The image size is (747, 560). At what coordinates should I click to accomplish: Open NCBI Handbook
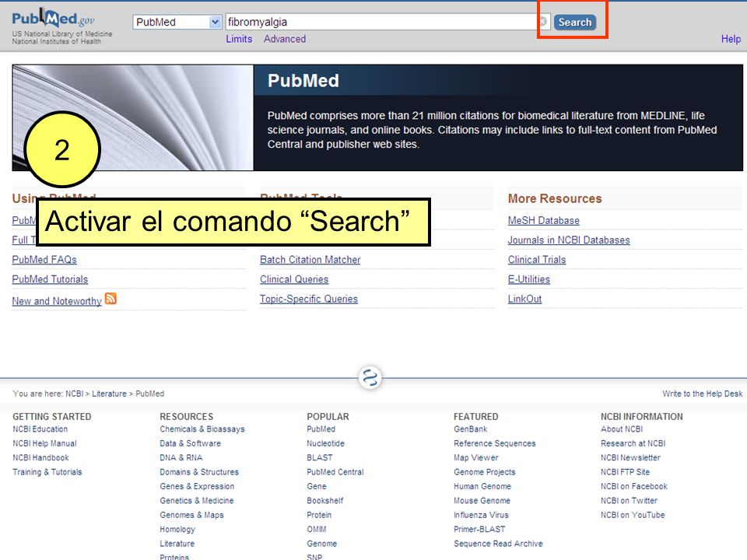(x=40, y=457)
